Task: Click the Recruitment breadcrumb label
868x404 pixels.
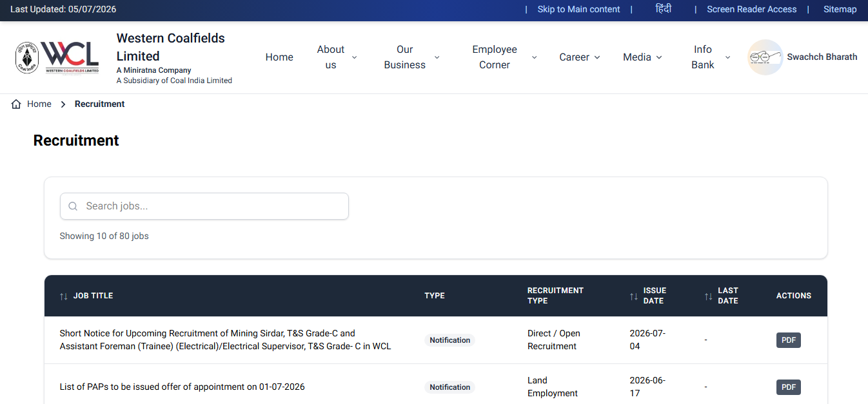Action: point(99,104)
